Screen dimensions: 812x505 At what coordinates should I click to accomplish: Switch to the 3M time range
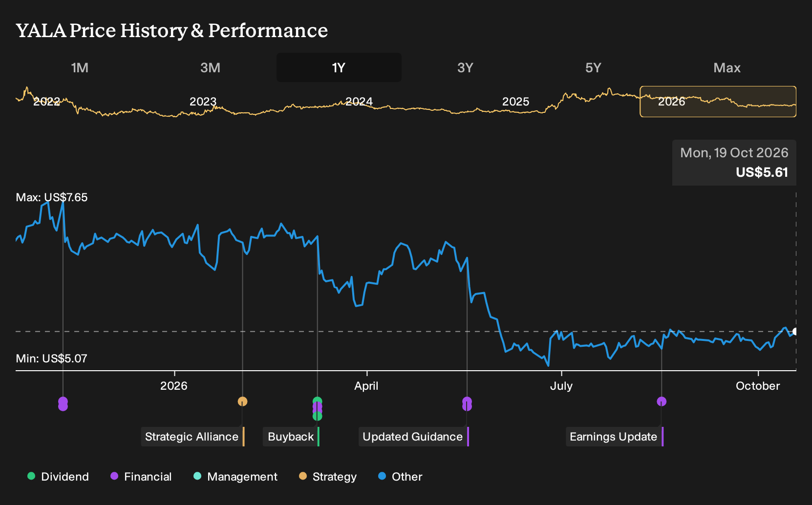[x=210, y=67]
